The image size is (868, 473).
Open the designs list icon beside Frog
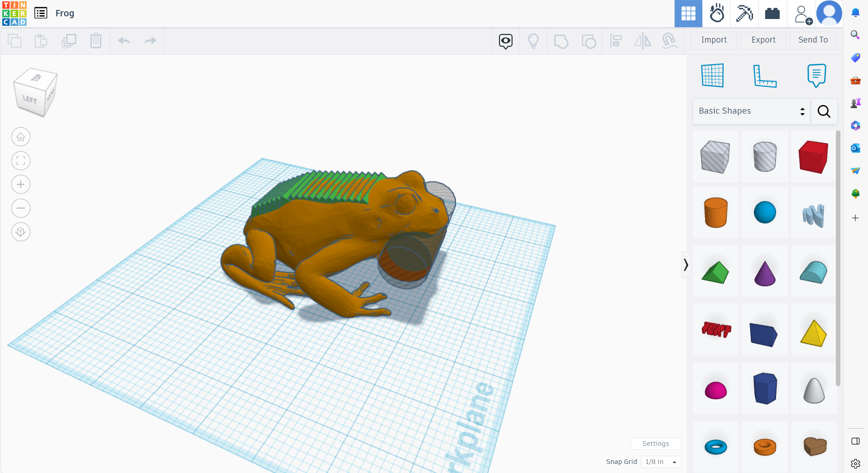(x=41, y=13)
